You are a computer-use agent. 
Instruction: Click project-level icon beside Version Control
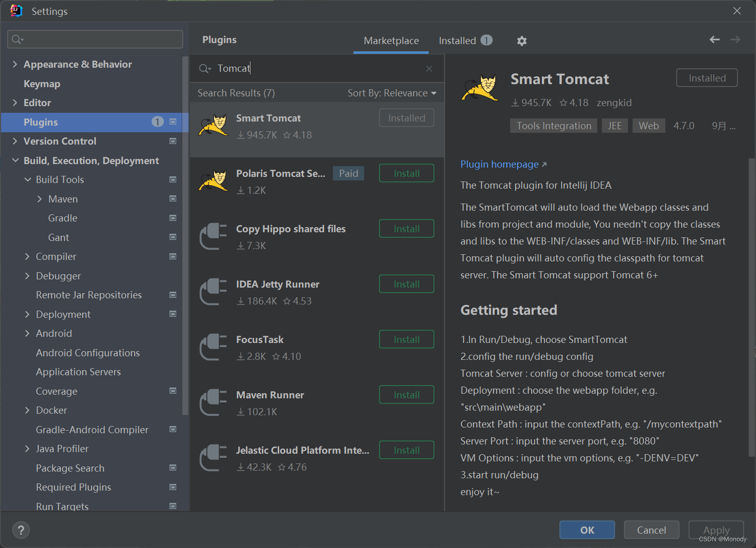[x=173, y=141]
